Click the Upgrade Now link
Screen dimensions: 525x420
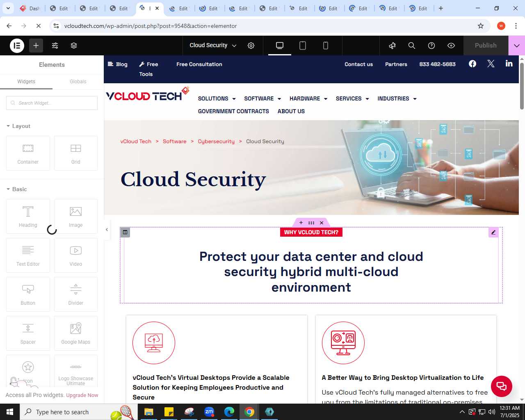pos(82,395)
